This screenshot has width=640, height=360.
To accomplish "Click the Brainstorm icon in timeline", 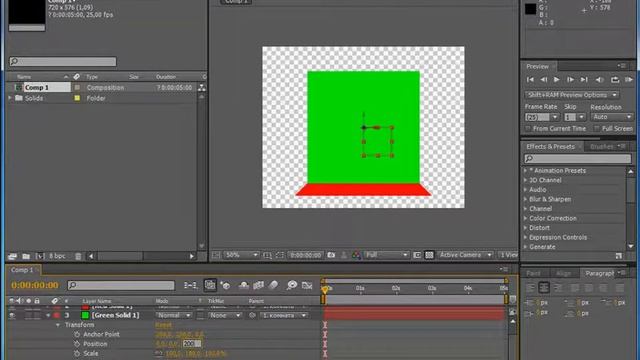I will (291, 285).
